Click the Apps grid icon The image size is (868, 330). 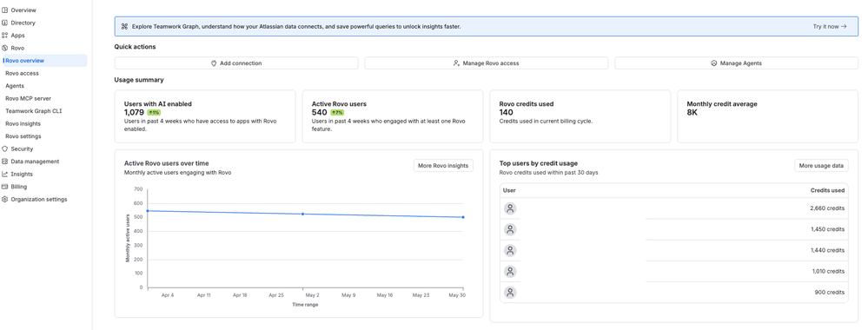point(5,36)
